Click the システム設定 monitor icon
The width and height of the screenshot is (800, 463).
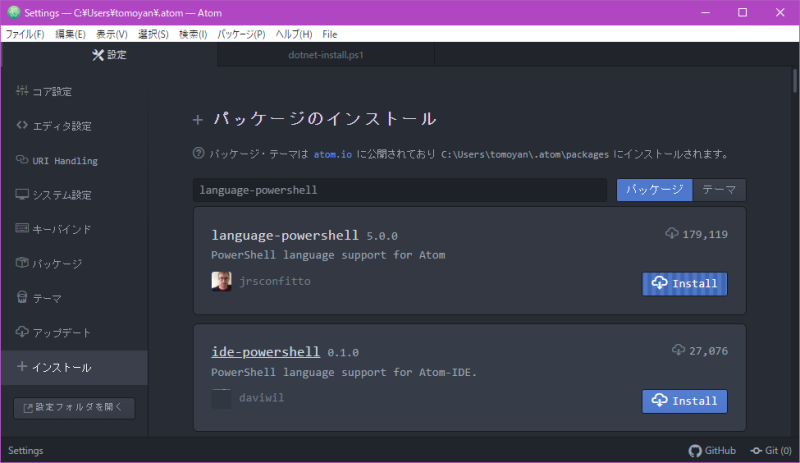tap(22, 194)
